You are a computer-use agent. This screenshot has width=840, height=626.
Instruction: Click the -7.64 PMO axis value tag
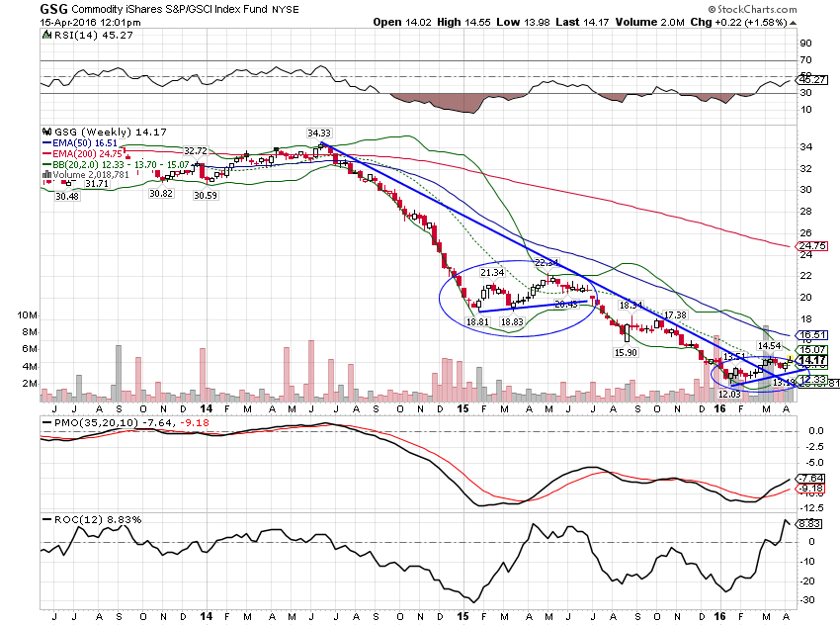(811, 478)
